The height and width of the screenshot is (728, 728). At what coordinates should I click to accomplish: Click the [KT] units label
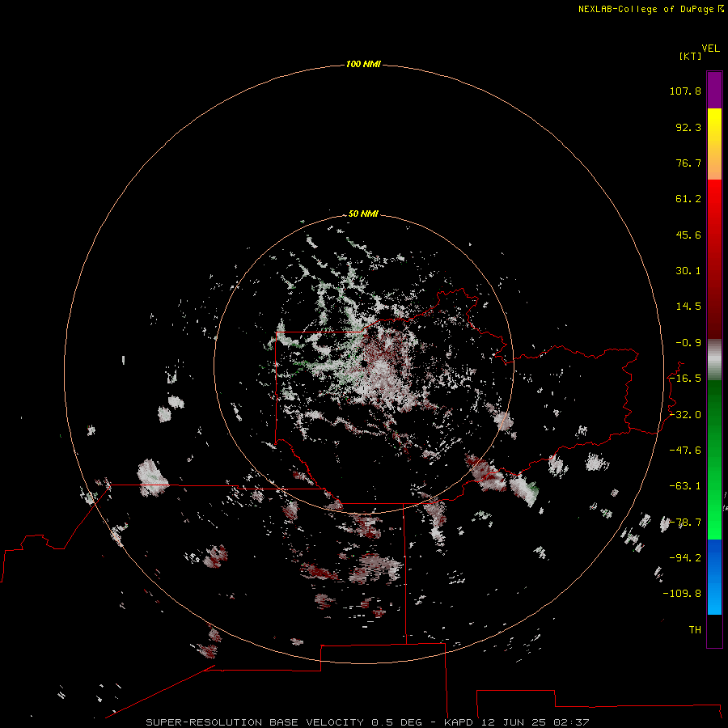691,56
